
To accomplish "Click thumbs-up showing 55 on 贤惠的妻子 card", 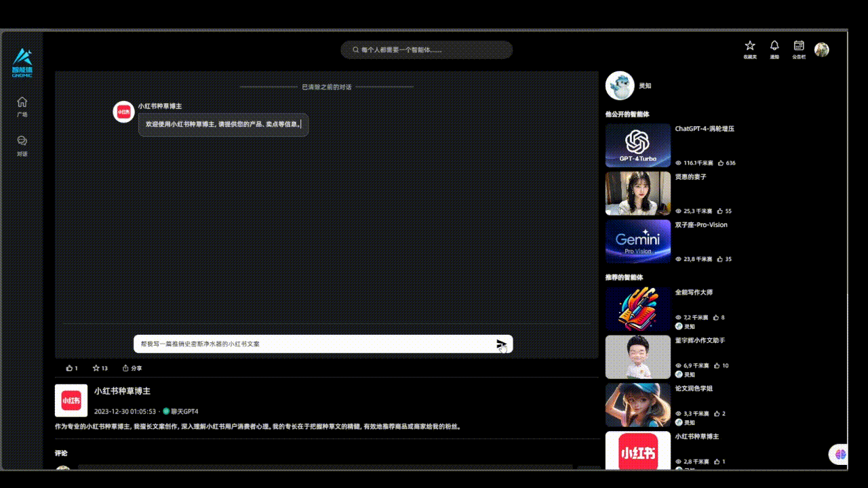I will point(720,211).
